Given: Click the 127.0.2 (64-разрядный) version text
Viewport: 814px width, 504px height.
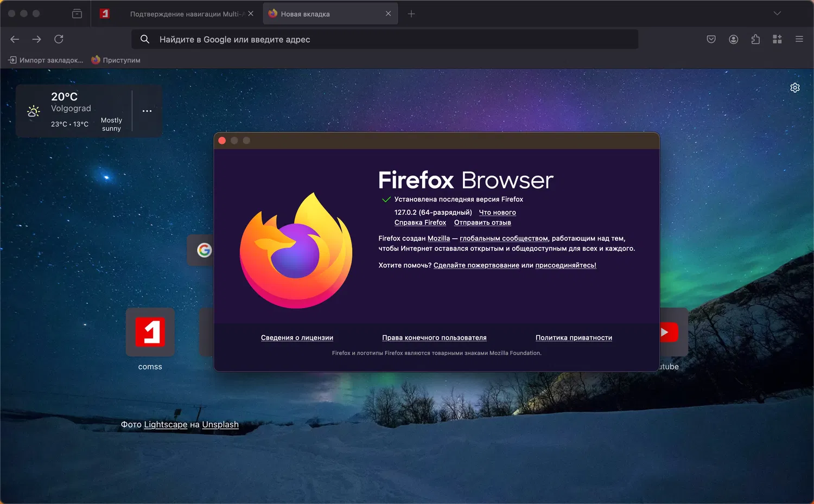Looking at the screenshot, I should click(x=433, y=212).
